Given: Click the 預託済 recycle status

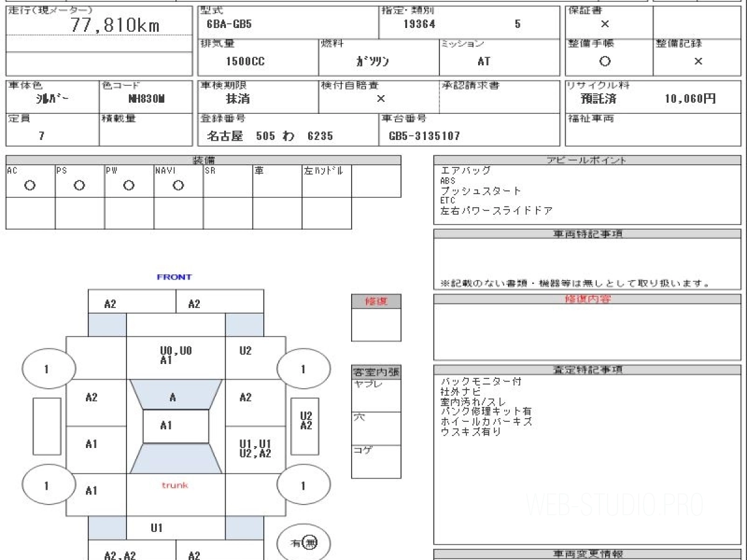Looking at the screenshot, I should coord(598,98).
